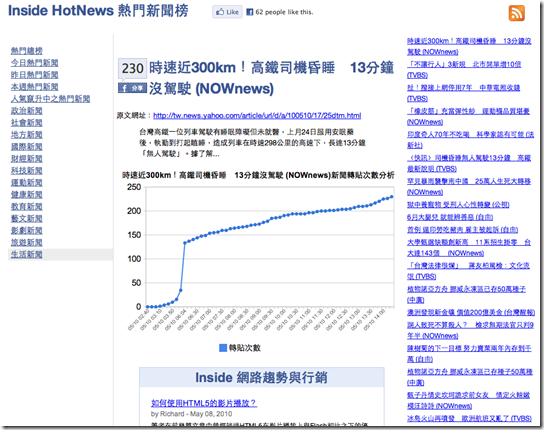
Task: Open 「台灣法律很爛」 (TVBS) link
Action: point(468,271)
